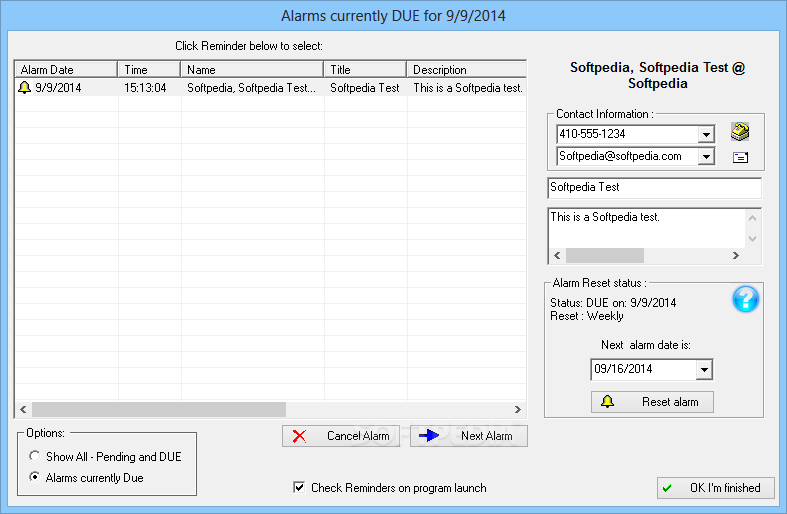The height and width of the screenshot is (514, 787).
Task: Click the Softpedia Test title field
Action: point(654,188)
